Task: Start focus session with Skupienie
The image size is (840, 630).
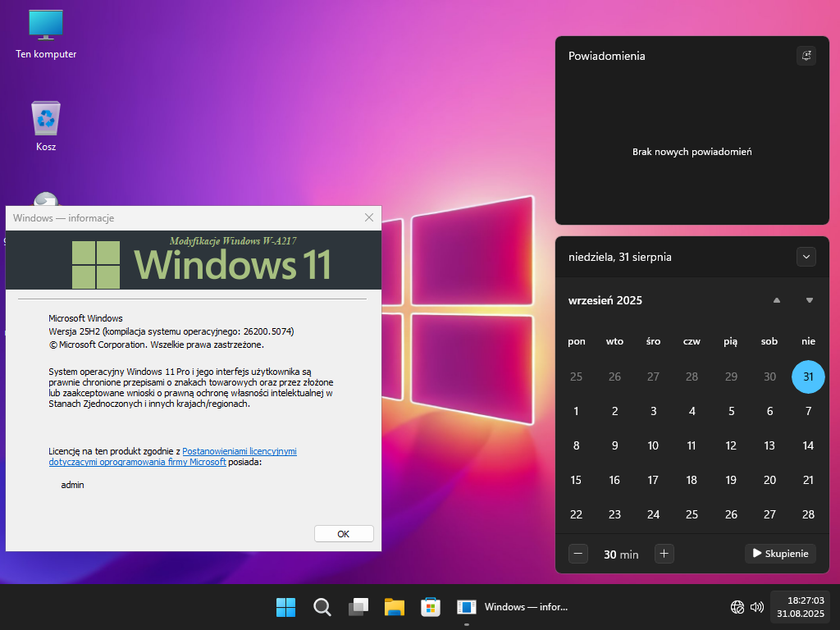Action: (x=780, y=554)
